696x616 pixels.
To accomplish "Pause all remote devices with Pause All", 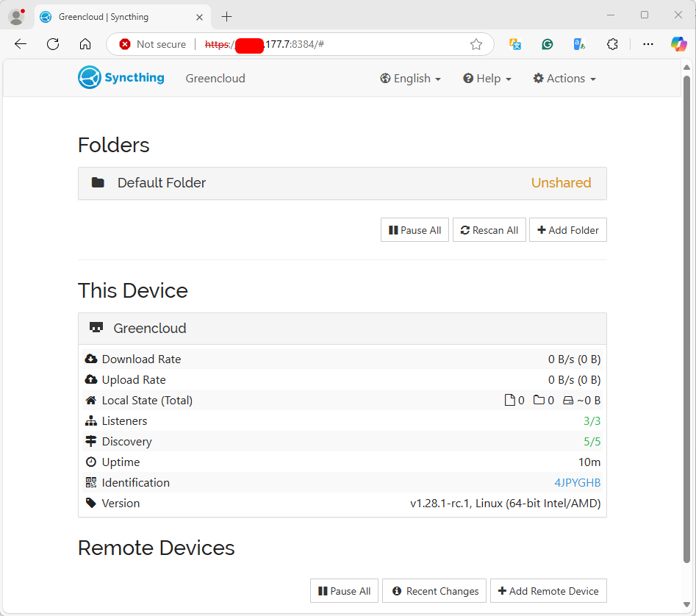I will [x=344, y=591].
